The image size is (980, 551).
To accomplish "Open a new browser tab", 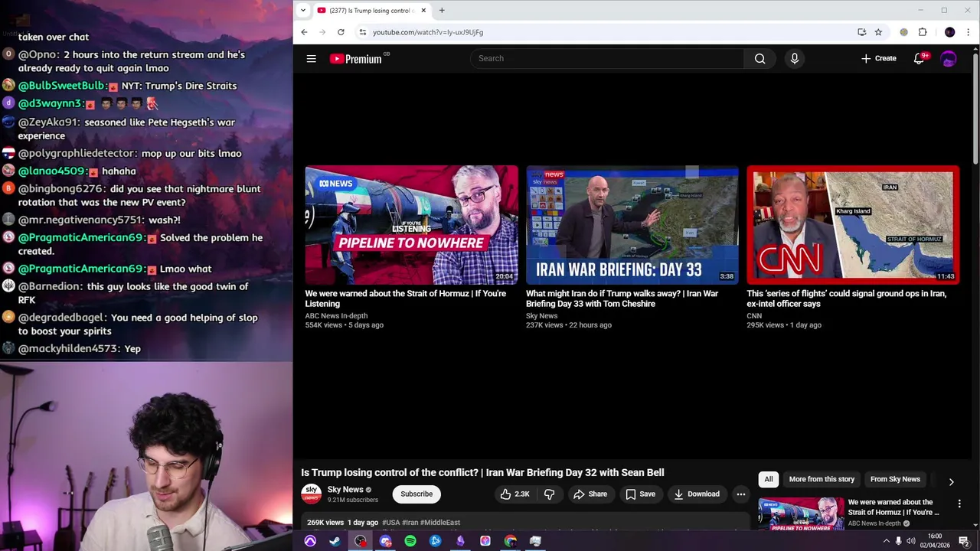I will point(442,11).
